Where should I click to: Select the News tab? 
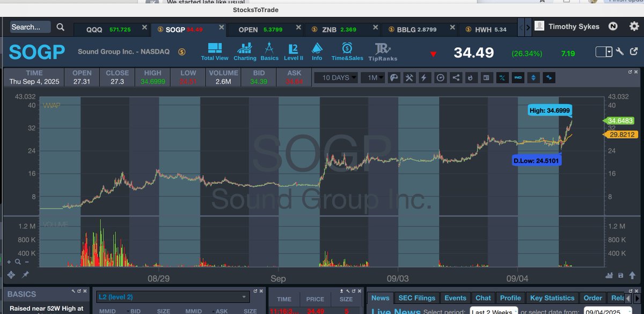(380, 298)
